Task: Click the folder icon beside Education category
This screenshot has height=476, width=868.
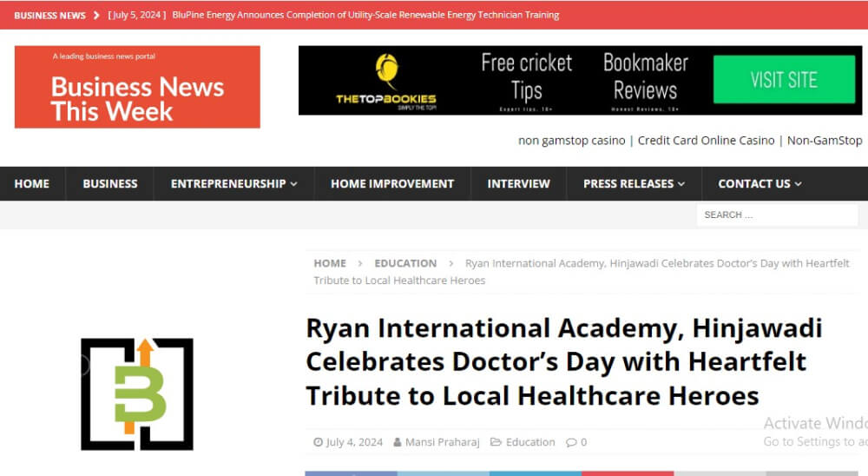Action: click(496, 442)
